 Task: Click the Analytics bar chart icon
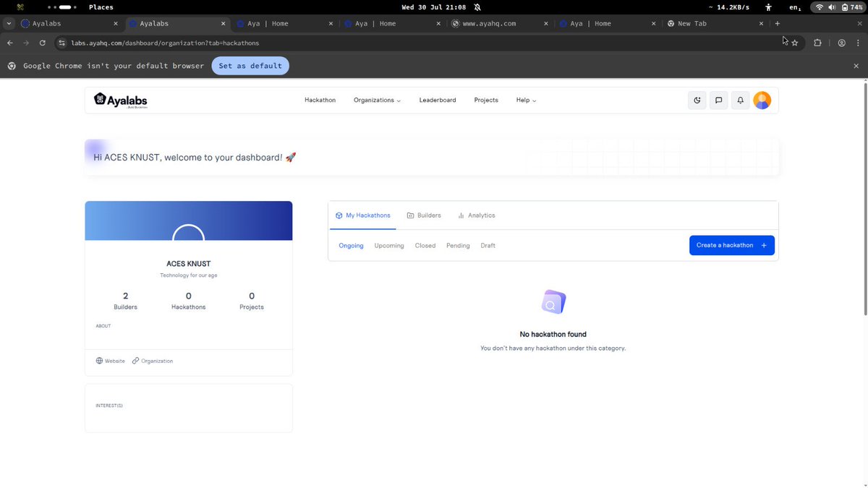tap(461, 215)
